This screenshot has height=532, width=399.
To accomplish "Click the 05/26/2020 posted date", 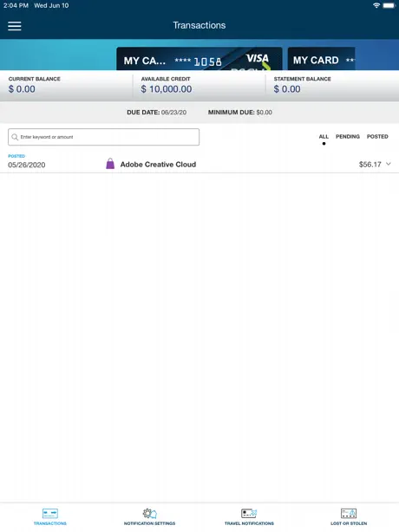I will point(27,165).
